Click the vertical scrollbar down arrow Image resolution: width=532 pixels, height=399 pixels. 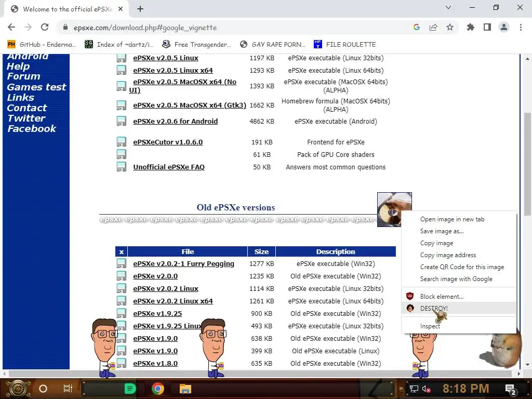(527, 365)
